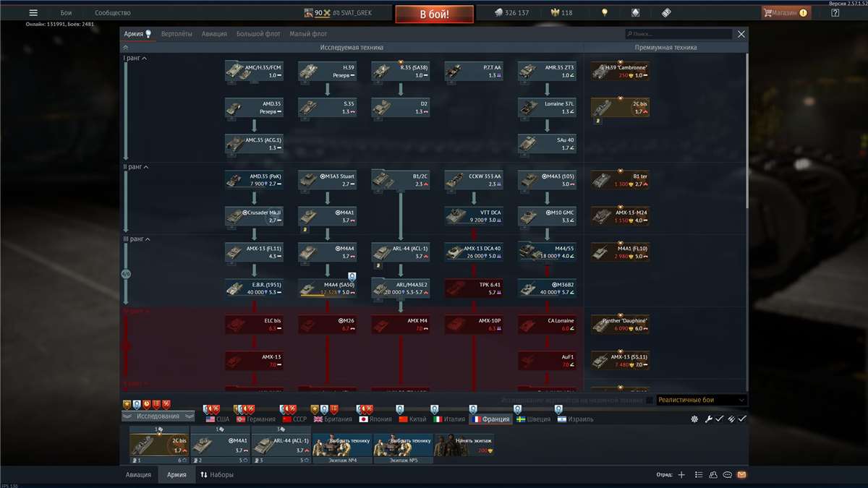Viewport: 868px width, 488px height.
Task: Select the Швеция nation tab
Action: tap(534, 419)
